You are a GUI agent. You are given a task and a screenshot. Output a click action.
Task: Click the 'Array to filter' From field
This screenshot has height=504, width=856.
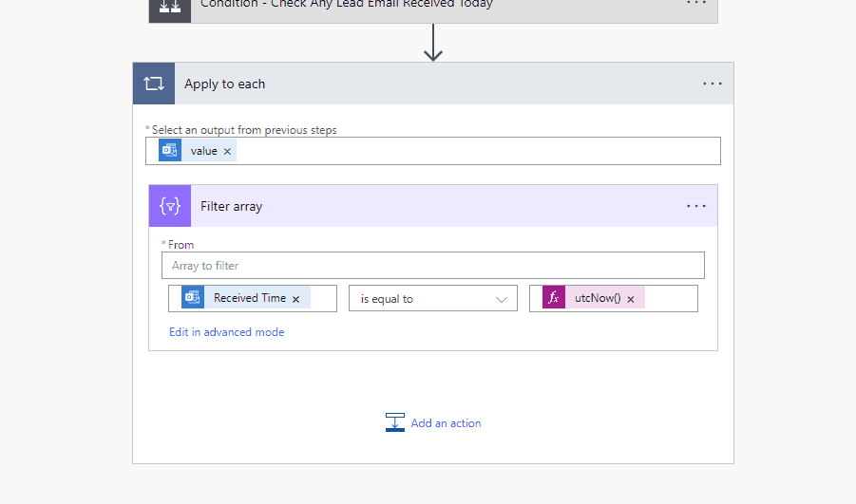point(433,266)
